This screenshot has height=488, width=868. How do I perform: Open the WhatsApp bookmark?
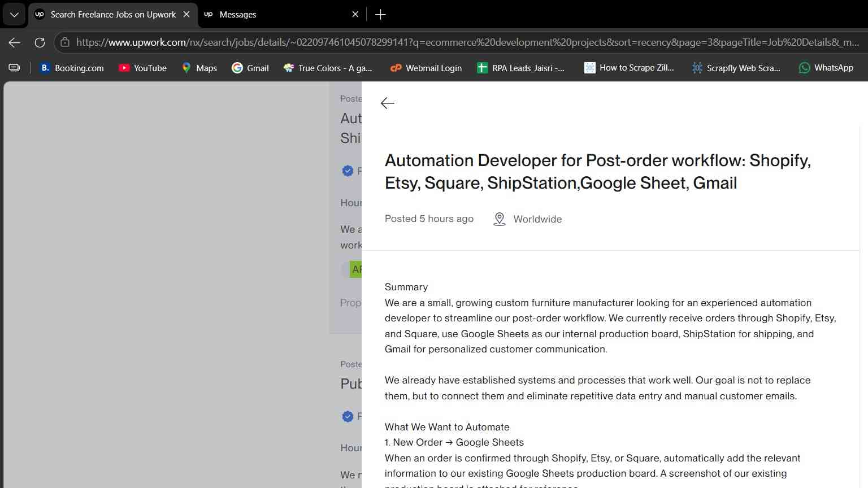click(x=826, y=68)
